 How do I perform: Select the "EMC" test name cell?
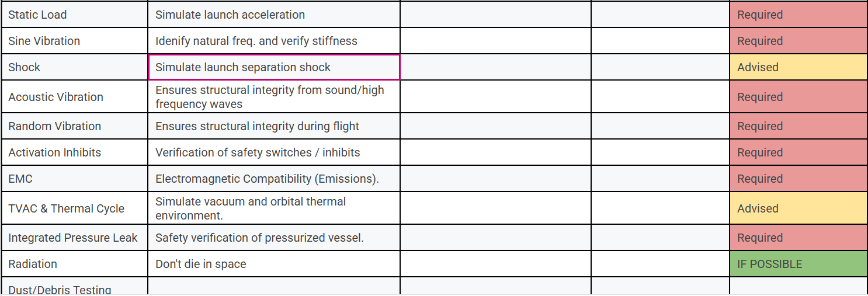click(x=75, y=179)
